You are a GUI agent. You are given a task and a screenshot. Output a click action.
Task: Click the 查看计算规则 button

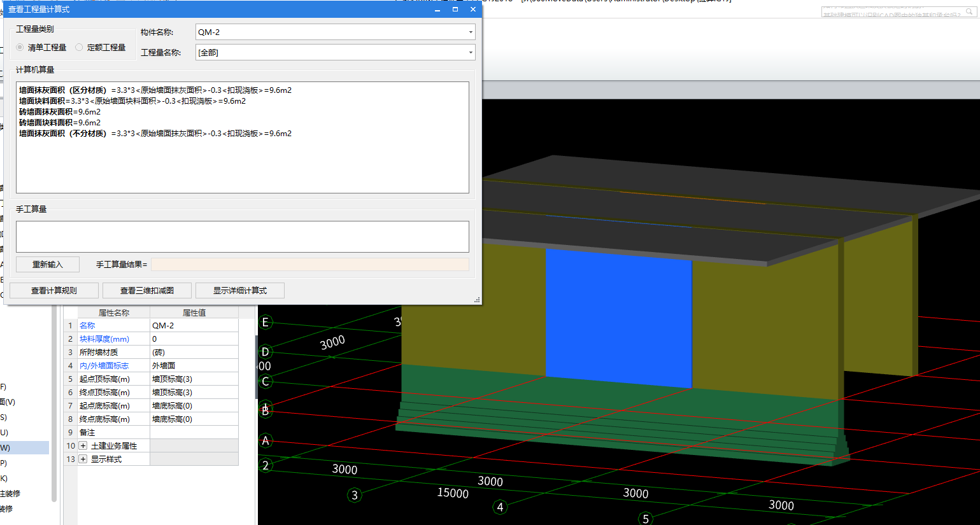[x=54, y=290]
